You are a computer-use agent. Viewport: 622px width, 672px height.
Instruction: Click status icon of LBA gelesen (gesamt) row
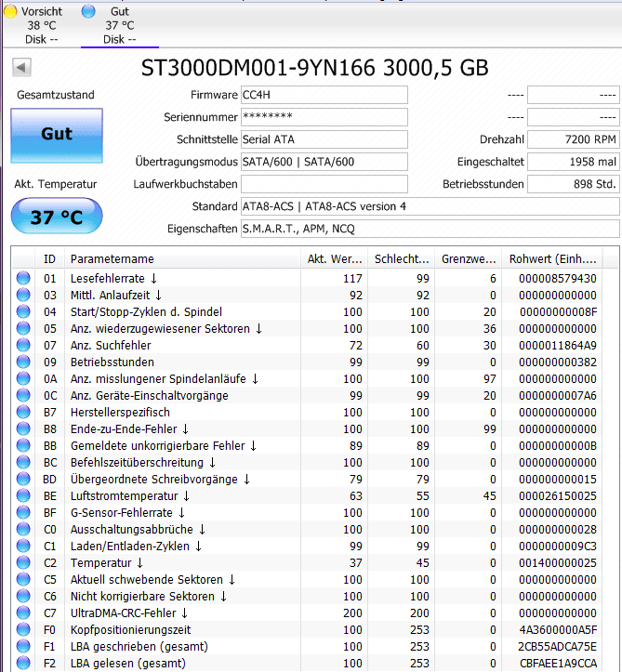(23, 663)
